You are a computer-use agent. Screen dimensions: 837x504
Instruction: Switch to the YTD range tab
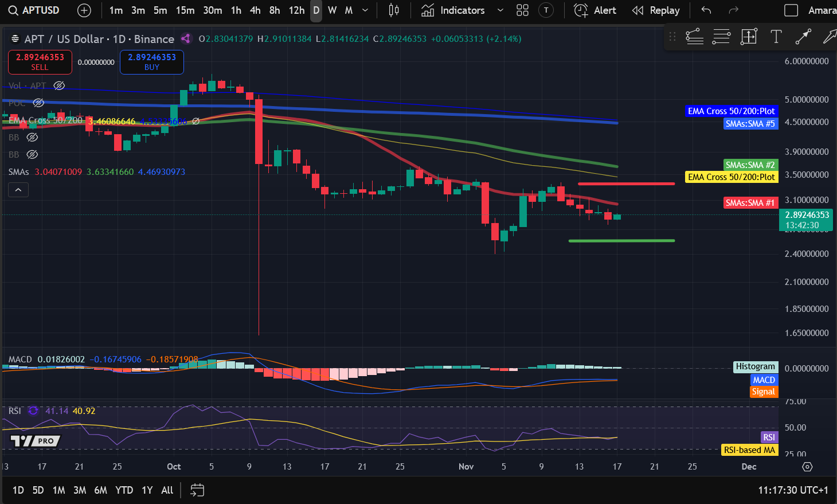[x=124, y=490]
